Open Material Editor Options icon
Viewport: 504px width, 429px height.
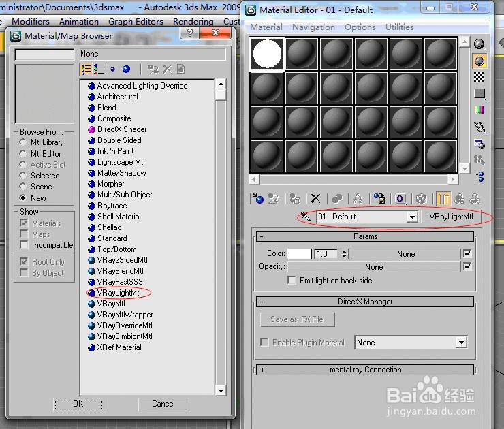pyautogui.click(x=479, y=144)
